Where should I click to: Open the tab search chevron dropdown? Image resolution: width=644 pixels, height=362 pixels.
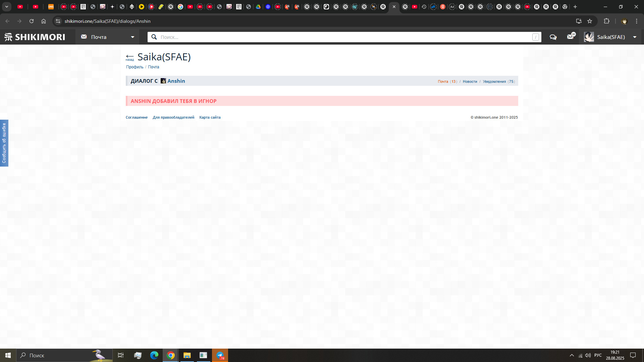6,7
